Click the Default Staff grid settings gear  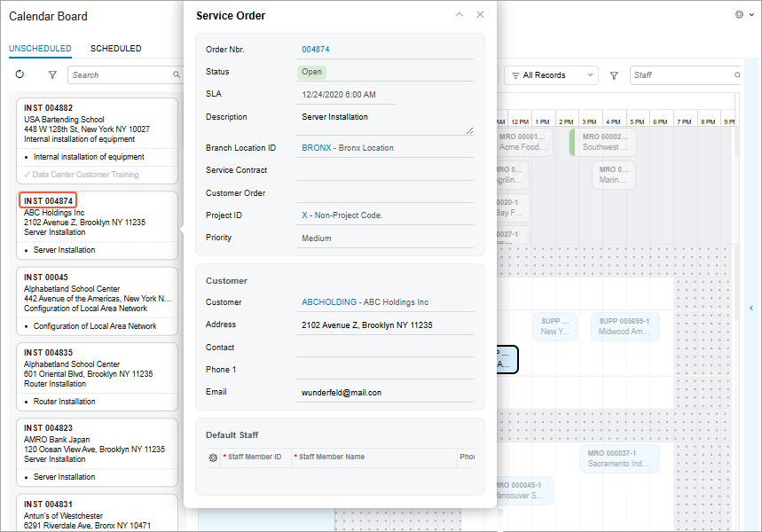click(213, 458)
